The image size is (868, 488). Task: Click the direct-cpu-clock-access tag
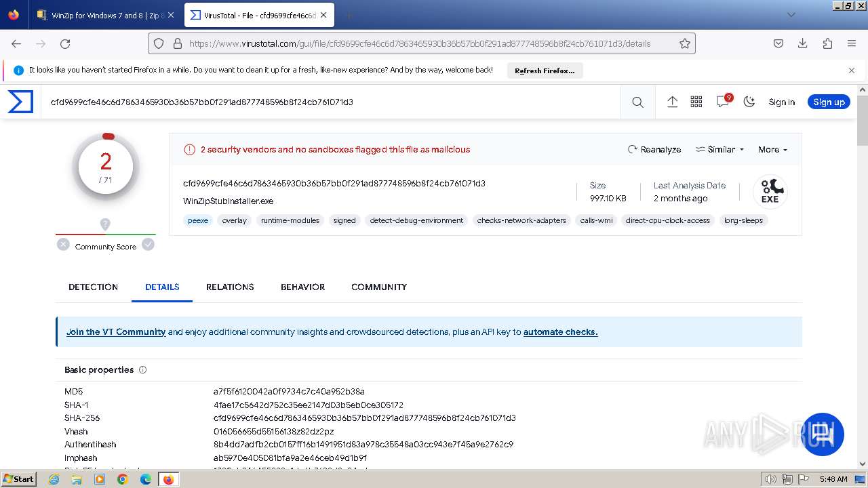668,220
